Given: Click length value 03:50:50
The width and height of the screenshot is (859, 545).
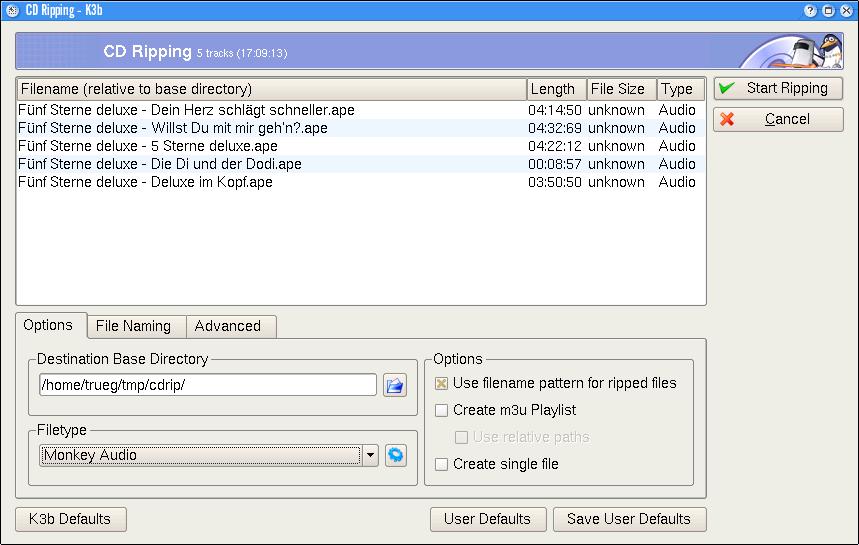Looking at the screenshot, I should pos(554,182).
